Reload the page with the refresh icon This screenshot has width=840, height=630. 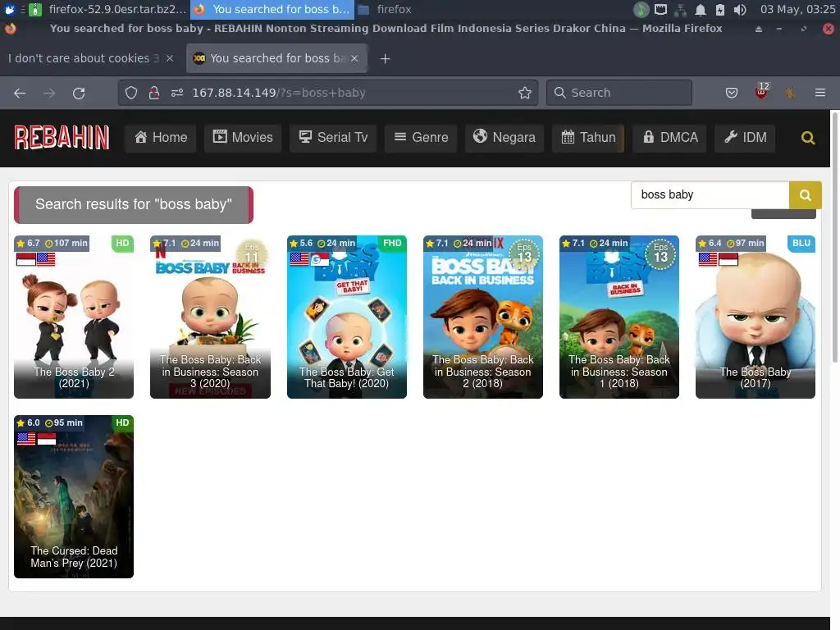pos(79,94)
